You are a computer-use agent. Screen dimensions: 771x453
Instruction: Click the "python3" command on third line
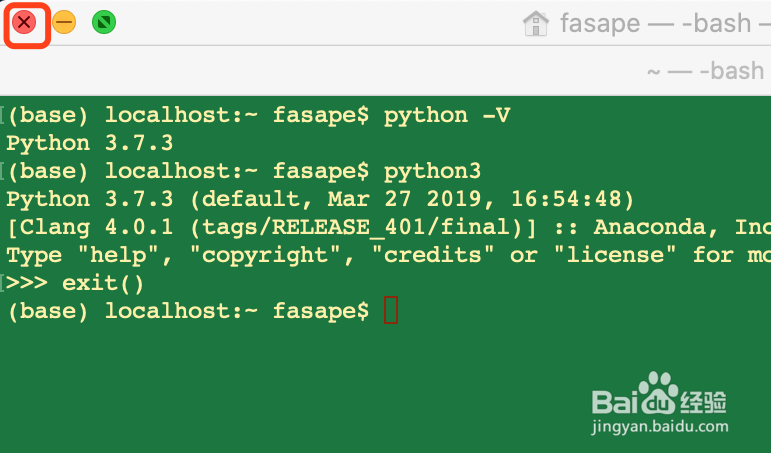tap(432, 172)
